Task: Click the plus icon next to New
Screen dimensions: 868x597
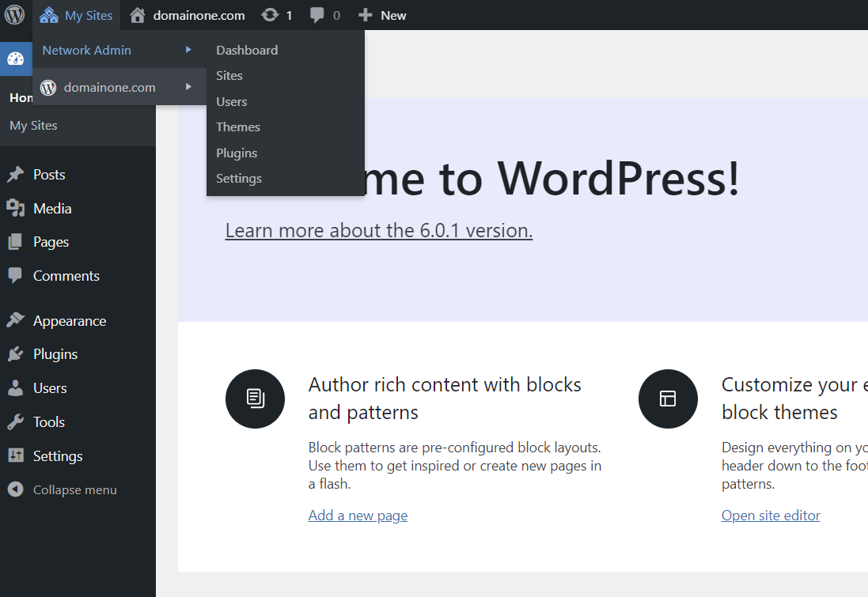Action: tap(365, 15)
